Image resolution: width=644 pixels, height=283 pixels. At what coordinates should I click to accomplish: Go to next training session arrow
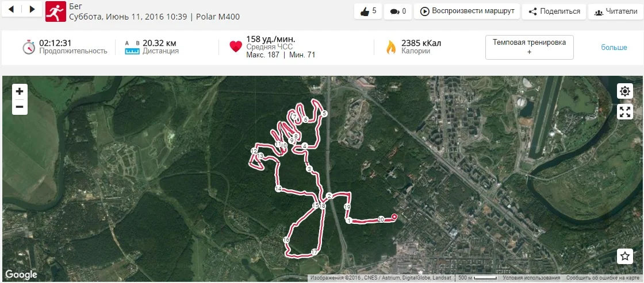[x=32, y=9]
